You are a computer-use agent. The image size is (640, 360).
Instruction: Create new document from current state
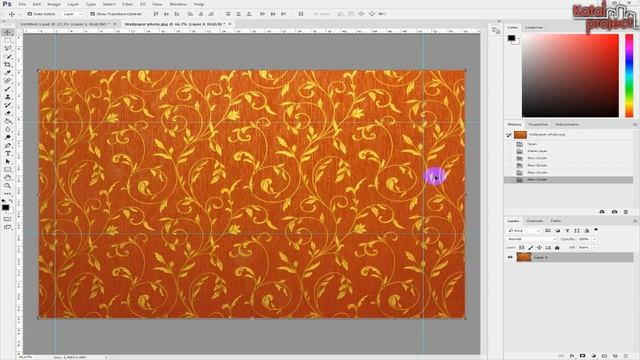(x=602, y=212)
